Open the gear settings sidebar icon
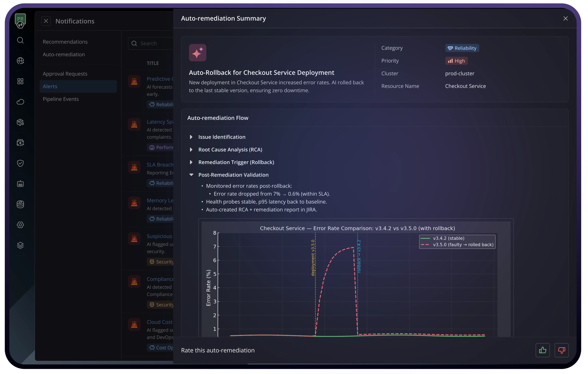Viewport: 588px width, 374px height. tap(20, 225)
